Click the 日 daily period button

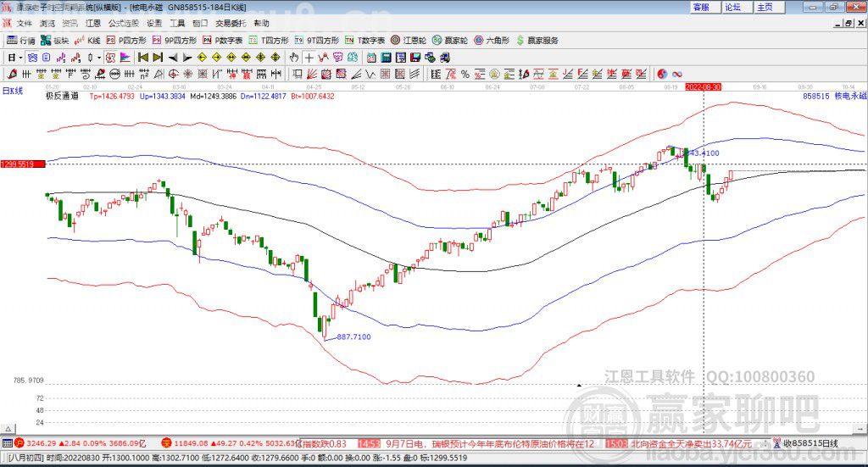[x=12, y=58]
